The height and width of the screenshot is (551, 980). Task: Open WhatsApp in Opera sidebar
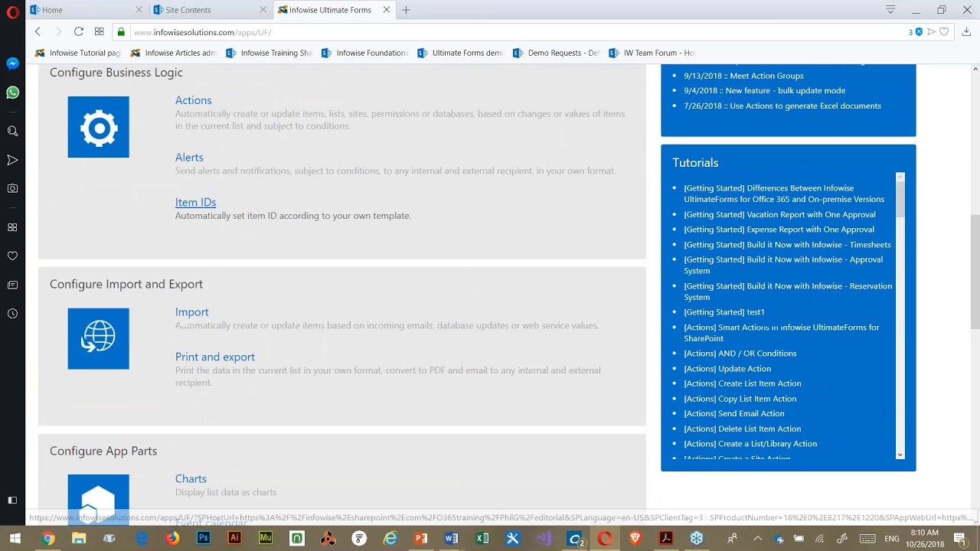[x=12, y=93]
